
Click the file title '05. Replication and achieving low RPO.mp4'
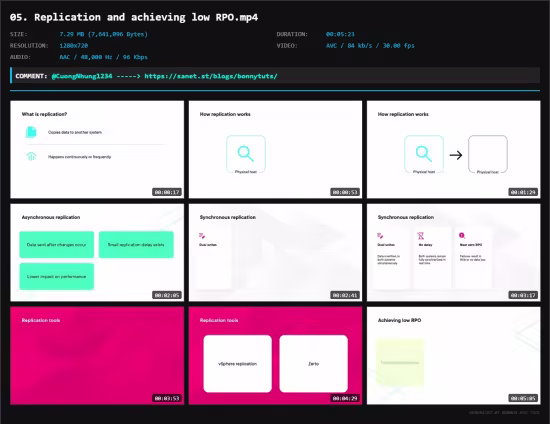134,17
